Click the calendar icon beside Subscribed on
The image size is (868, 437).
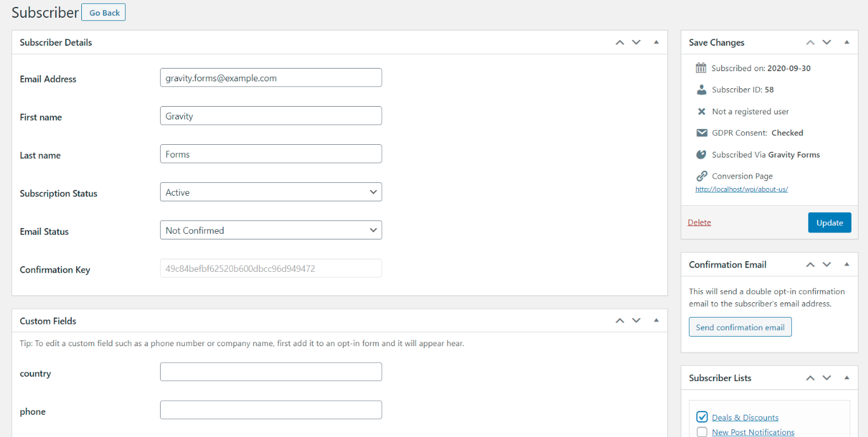(701, 68)
